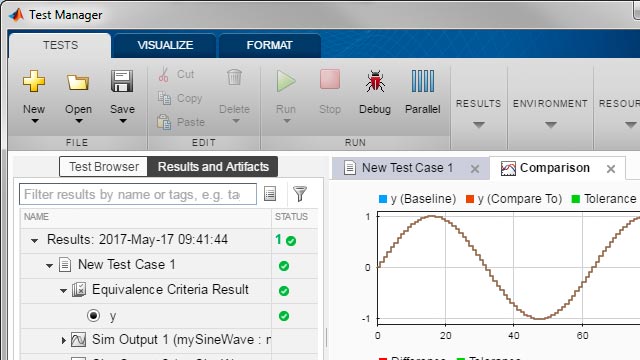Expand the RESULTS section dropdown
The image size is (640, 360).
click(479, 124)
